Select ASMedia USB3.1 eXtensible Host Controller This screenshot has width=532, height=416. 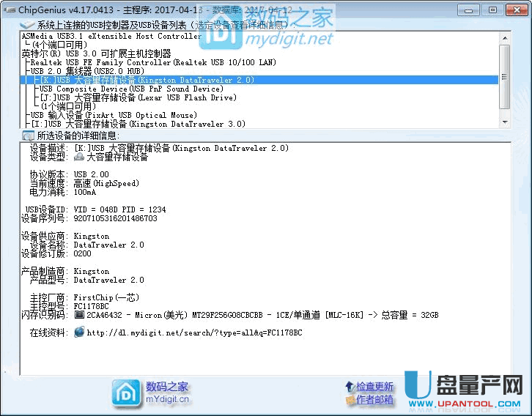[x=111, y=36]
